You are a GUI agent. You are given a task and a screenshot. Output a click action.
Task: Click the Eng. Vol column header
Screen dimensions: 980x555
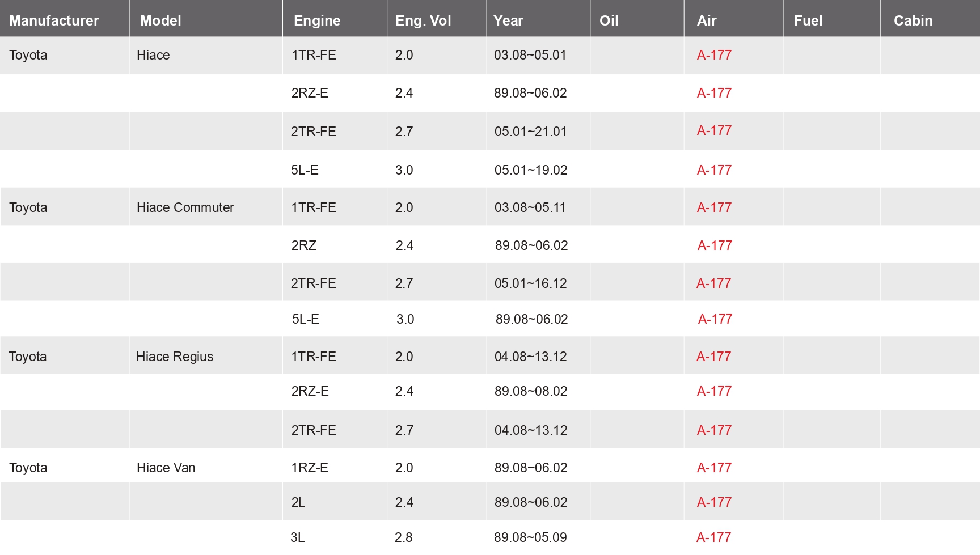[423, 21]
